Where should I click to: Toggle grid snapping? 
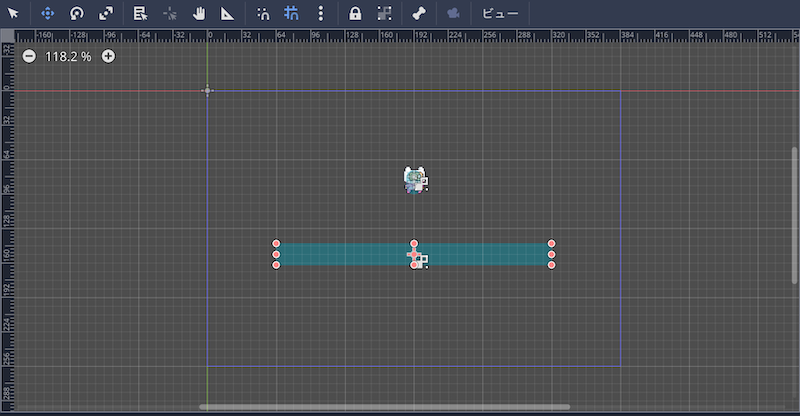[291, 14]
